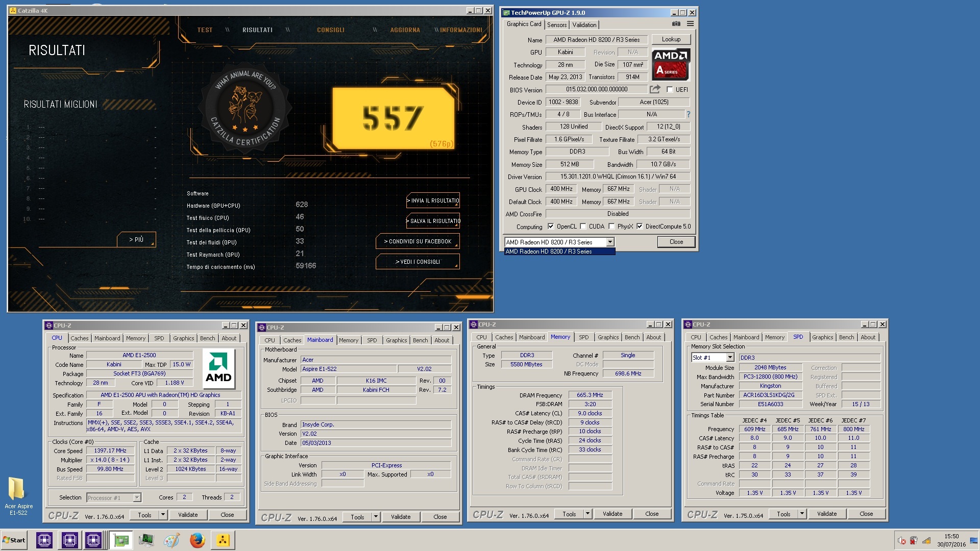Click the DRAM Frequency 665.3 MHz value
The height and width of the screenshot is (551, 980).
point(590,395)
